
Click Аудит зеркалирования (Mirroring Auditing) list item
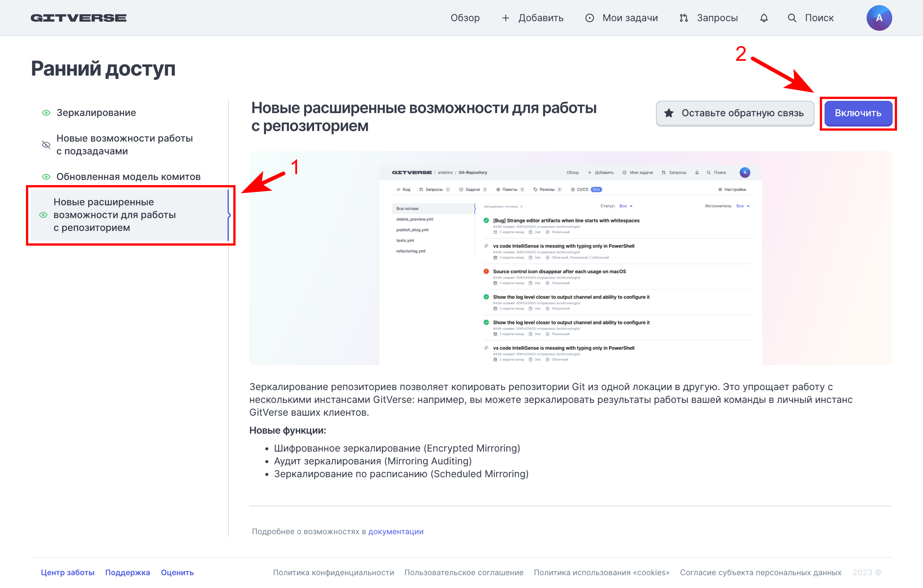point(373,461)
